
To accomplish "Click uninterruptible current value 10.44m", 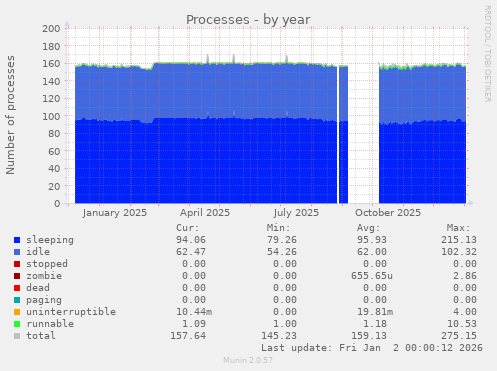I will tap(194, 312).
